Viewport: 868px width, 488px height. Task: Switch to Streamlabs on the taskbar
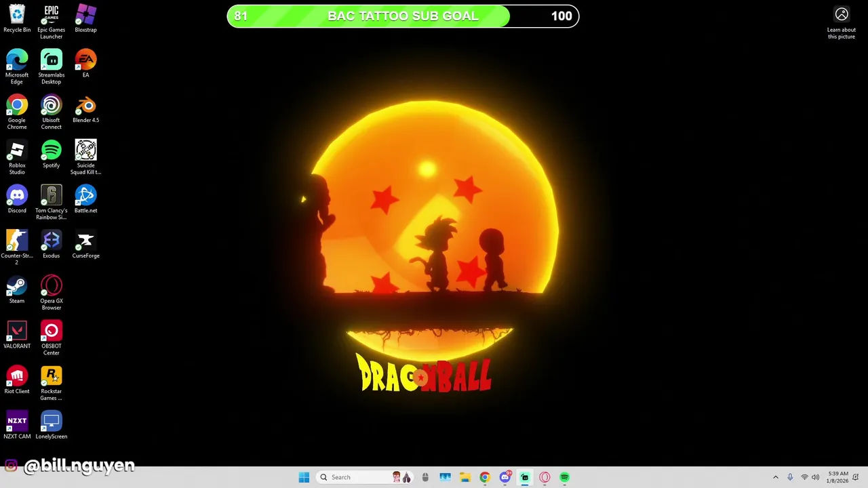[x=524, y=477]
